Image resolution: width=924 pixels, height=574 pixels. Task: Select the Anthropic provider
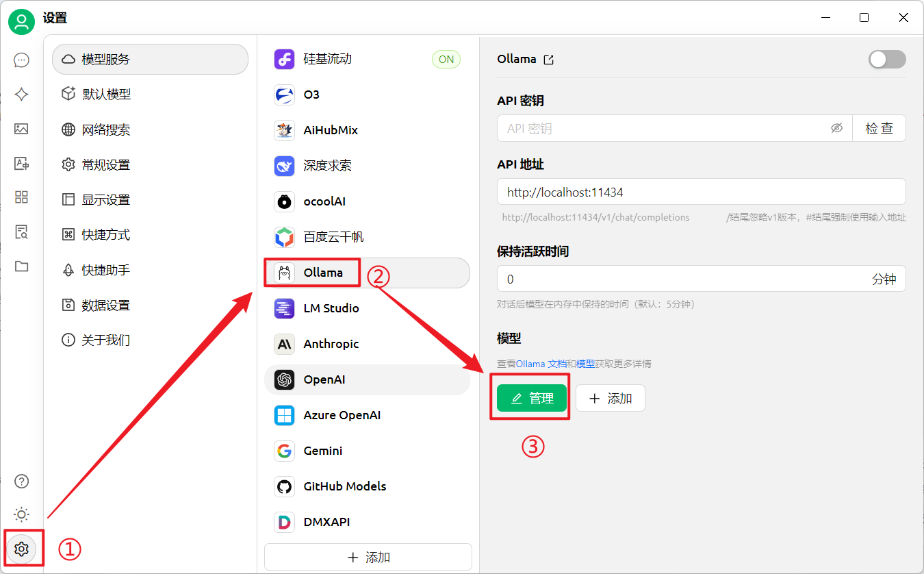[x=367, y=344]
